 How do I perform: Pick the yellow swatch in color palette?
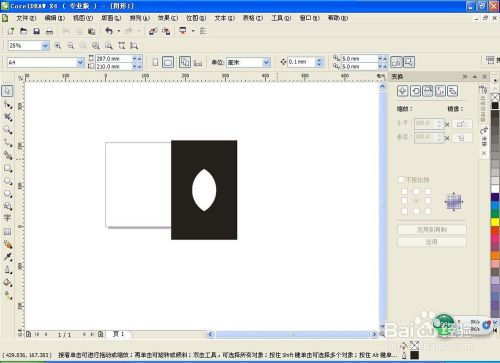click(x=495, y=222)
